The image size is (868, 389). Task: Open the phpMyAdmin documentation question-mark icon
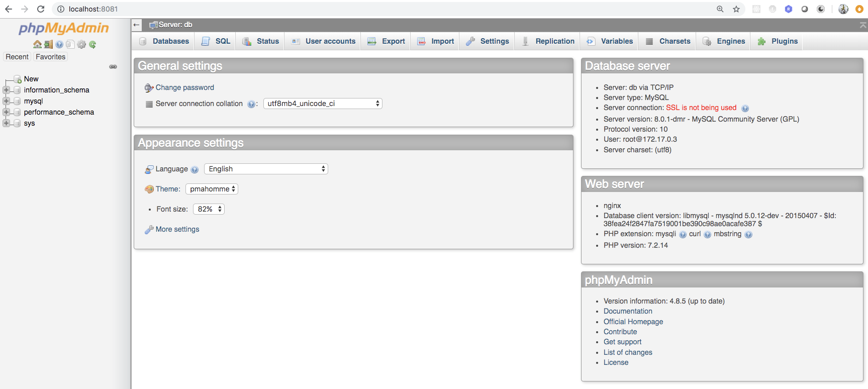(59, 44)
